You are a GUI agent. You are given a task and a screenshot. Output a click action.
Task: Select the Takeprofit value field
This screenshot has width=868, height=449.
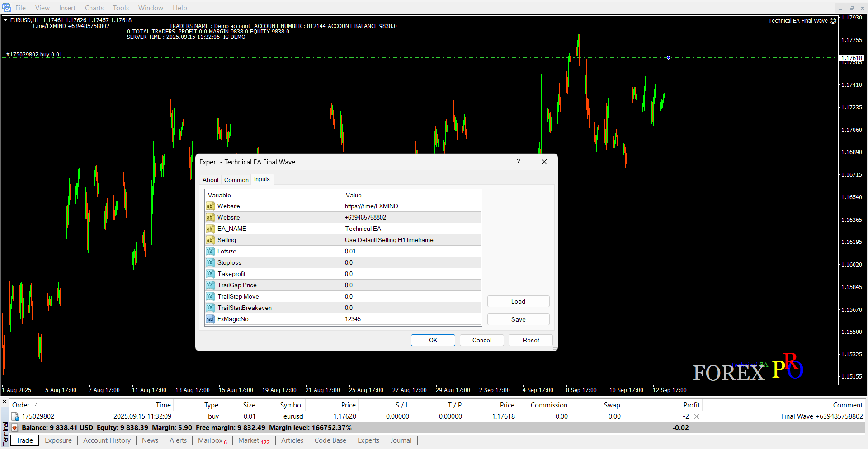(411, 274)
